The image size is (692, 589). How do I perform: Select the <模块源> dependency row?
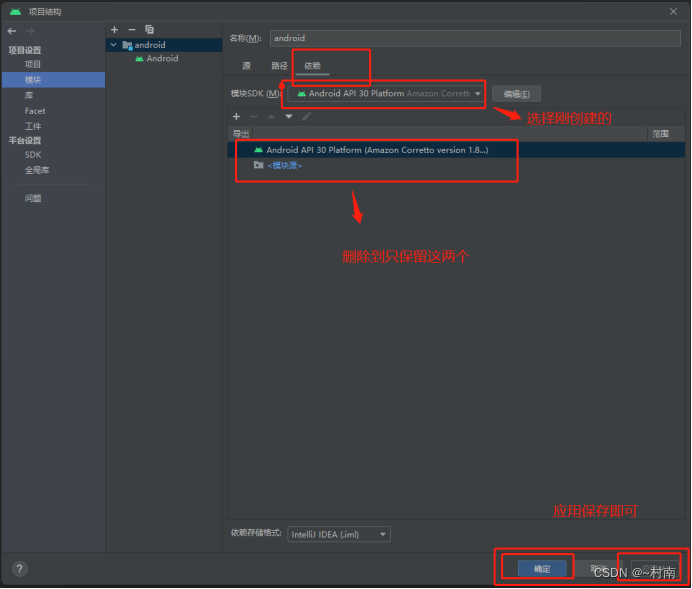pyautogui.click(x=456, y=165)
